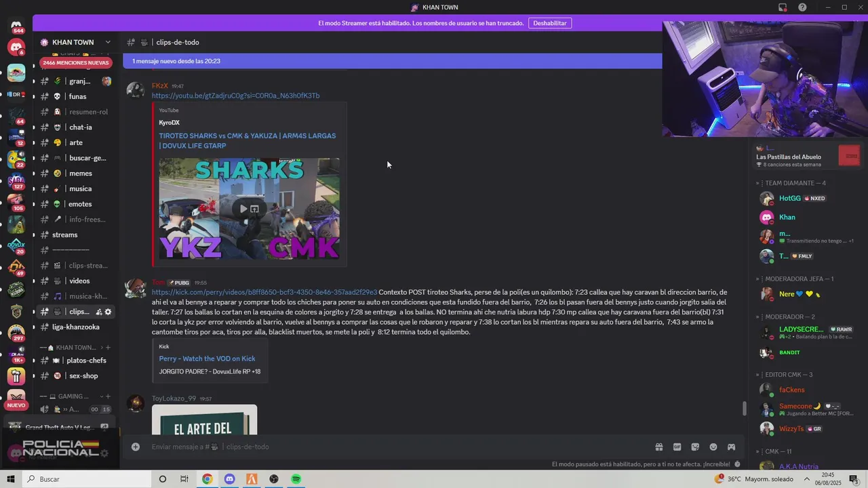Open the gift Nitro icon
Image resolution: width=868 pixels, height=488 pixels.
658,447
